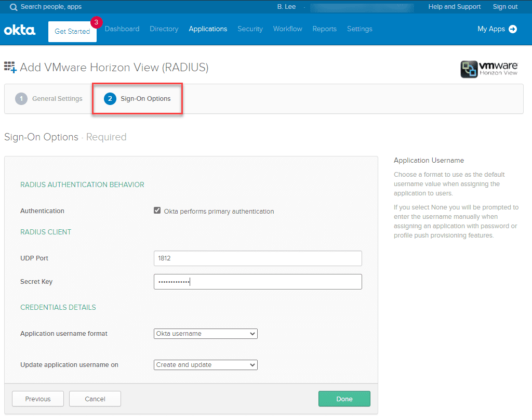Click into the UDP Port field

tap(258, 258)
